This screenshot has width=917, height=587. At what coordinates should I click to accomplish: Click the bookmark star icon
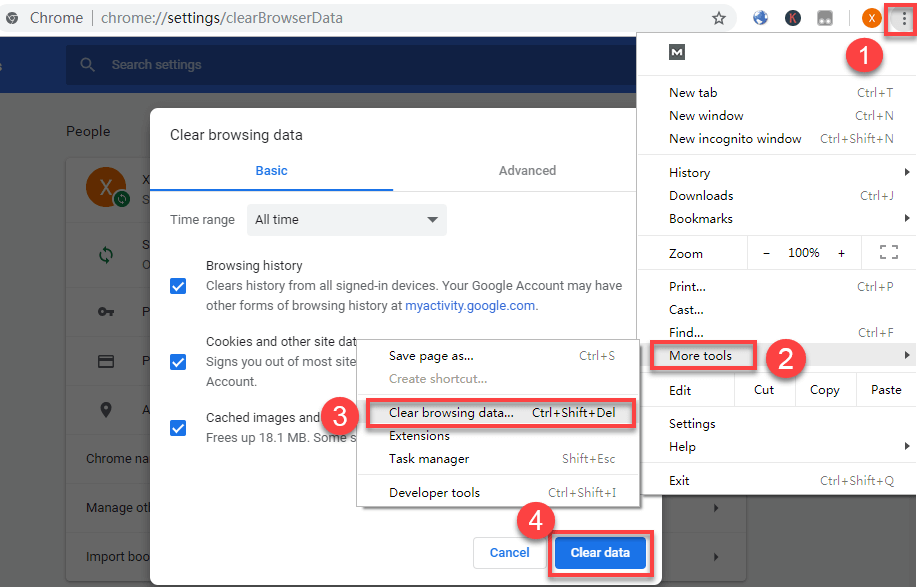[718, 18]
